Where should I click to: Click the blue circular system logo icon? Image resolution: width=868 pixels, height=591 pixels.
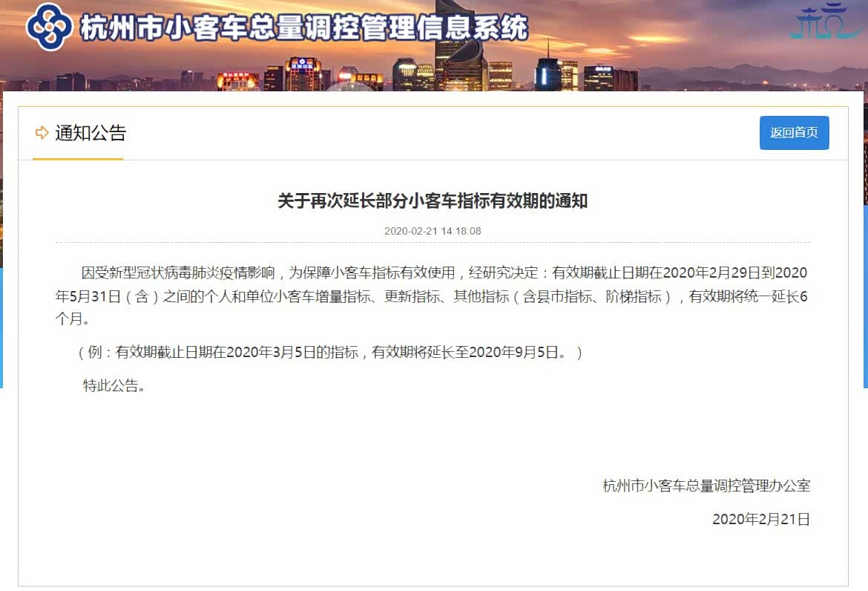pos(50,27)
